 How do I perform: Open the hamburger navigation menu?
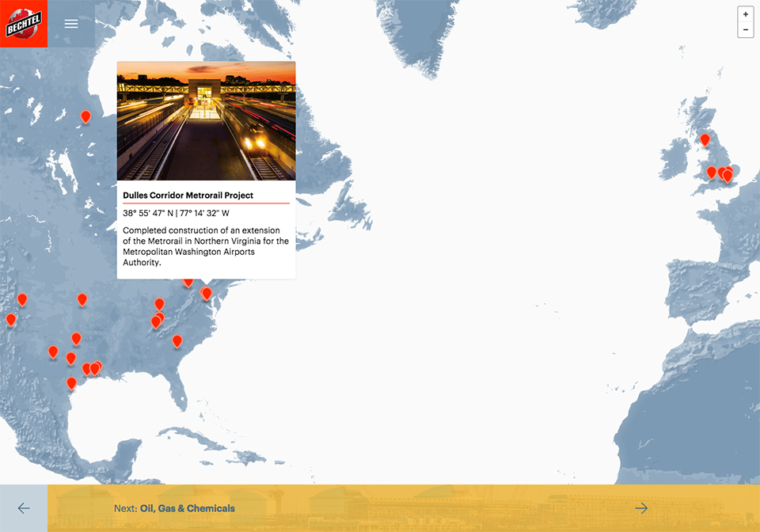click(71, 24)
